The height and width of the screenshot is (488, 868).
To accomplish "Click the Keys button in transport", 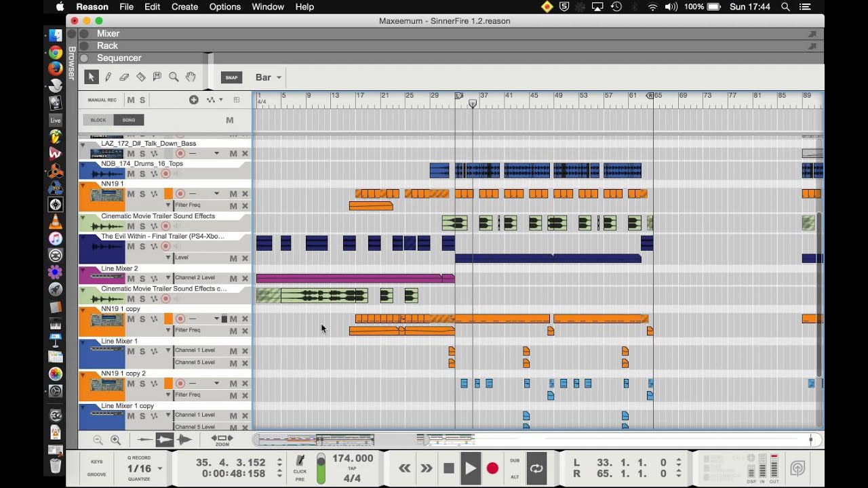I will (x=96, y=462).
